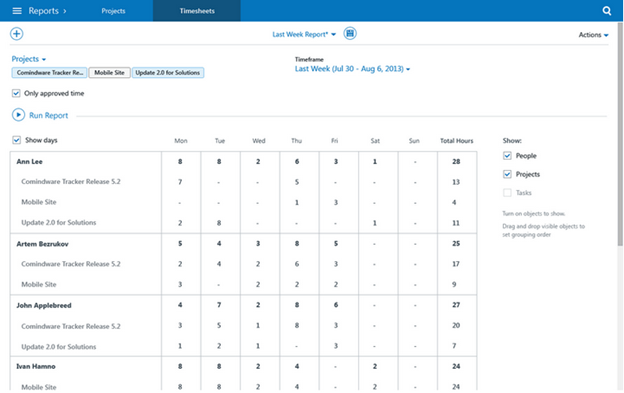Enable the Tasks show checkbox
This screenshot has height=393, width=624.
(x=507, y=193)
